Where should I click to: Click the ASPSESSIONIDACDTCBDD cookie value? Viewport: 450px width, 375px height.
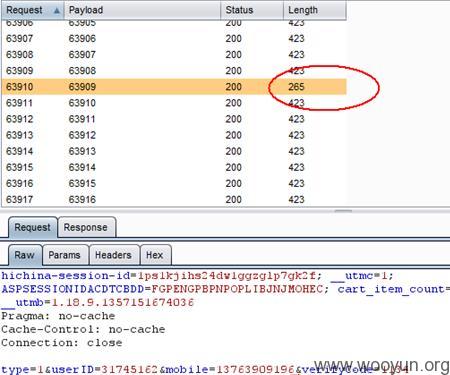237,289
